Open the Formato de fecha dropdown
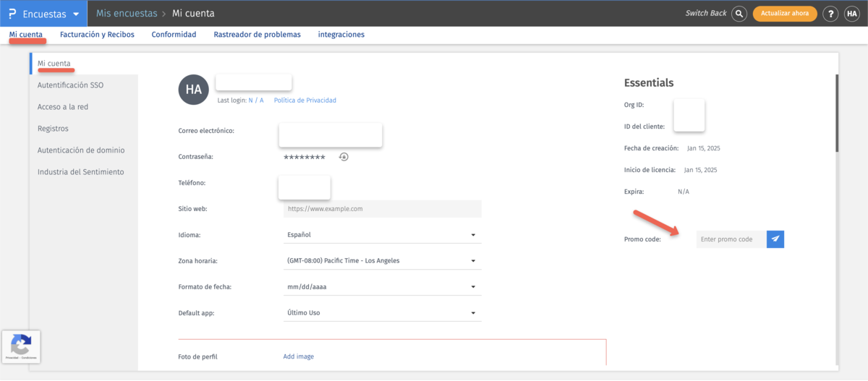 click(x=380, y=287)
